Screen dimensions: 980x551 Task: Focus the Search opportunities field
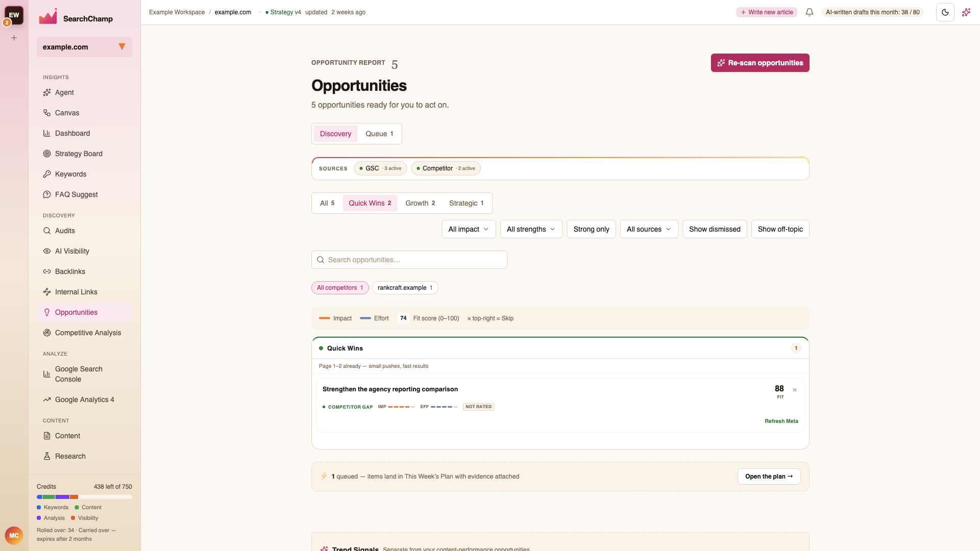pos(409,260)
